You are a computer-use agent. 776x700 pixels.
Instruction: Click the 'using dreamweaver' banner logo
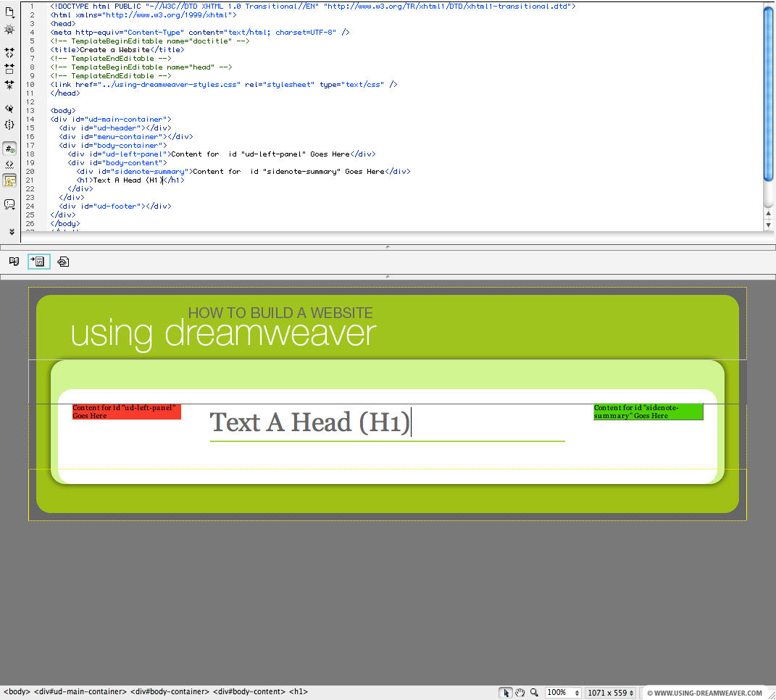click(223, 334)
